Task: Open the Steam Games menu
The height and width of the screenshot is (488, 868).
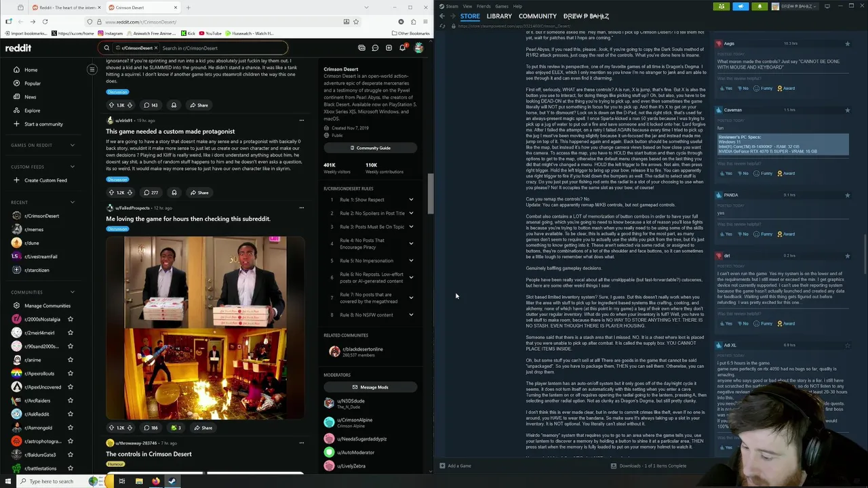Action: click(502, 6)
